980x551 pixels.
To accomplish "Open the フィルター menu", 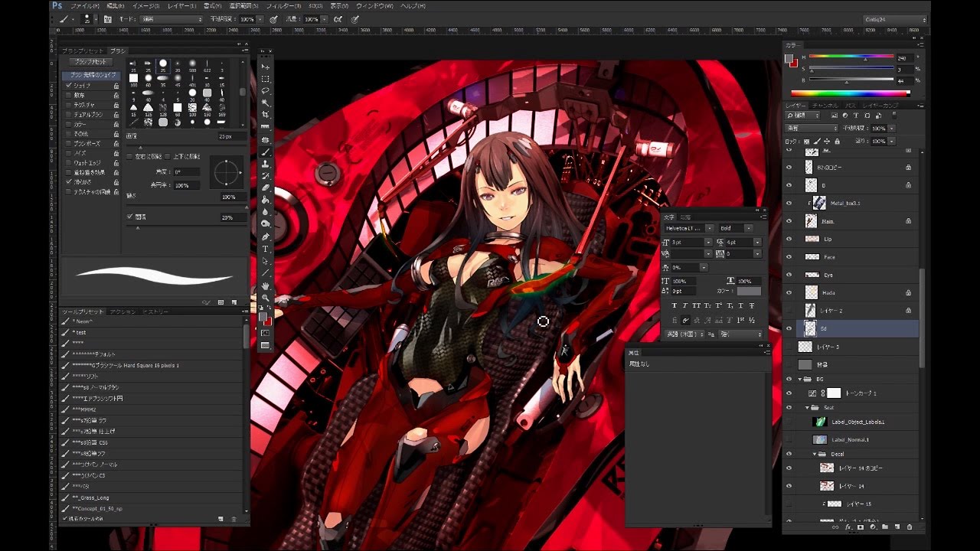I will [x=283, y=6].
